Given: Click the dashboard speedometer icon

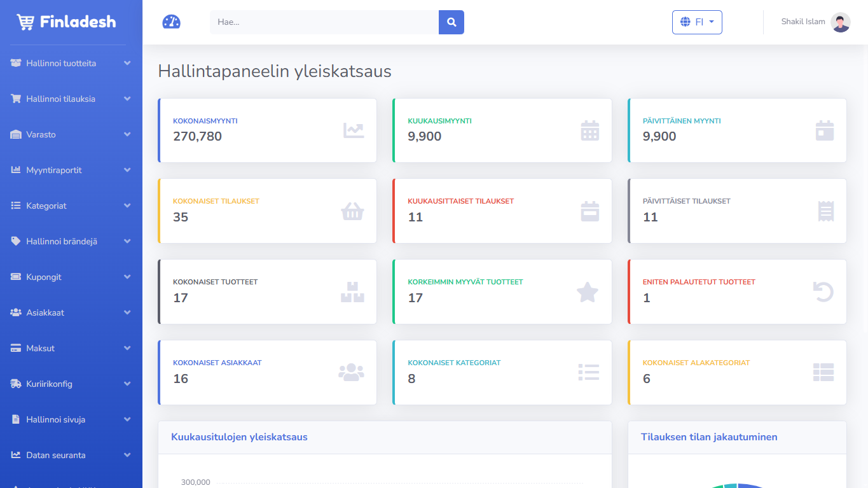Looking at the screenshot, I should point(171,22).
